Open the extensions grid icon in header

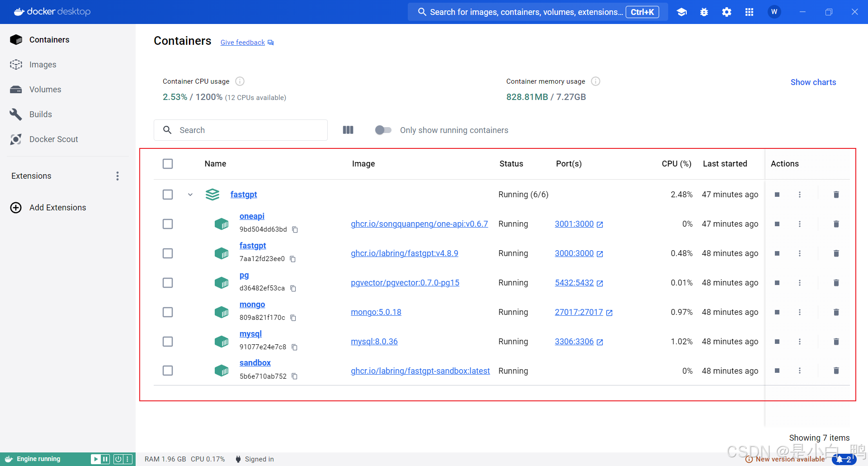(749, 12)
